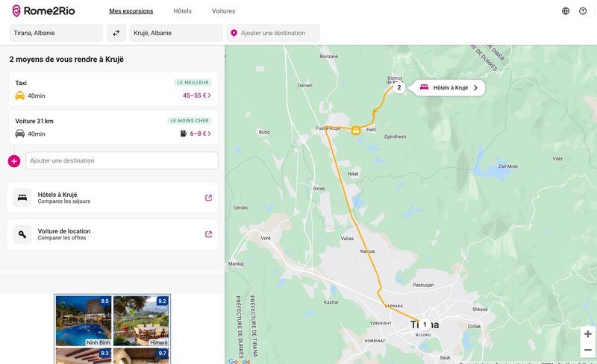Click Hôtels à Krujë map popup
Image resolution: width=597 pixels, height=364 pixels.
449,87
